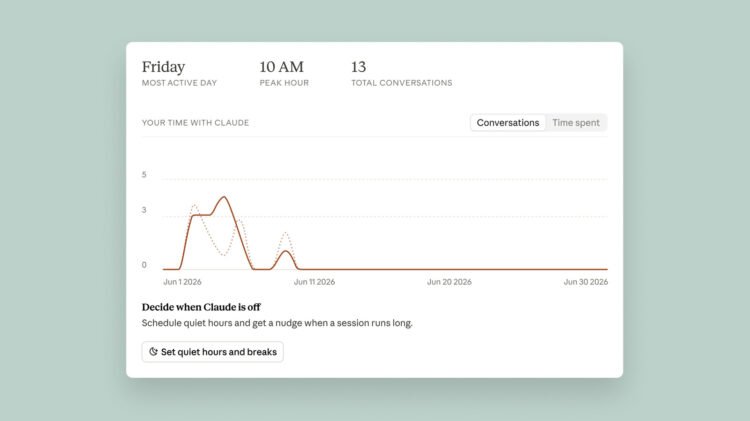Click the small solid peak before Jun 11
The height and width of the screenshot is (421, 750).
285,252
